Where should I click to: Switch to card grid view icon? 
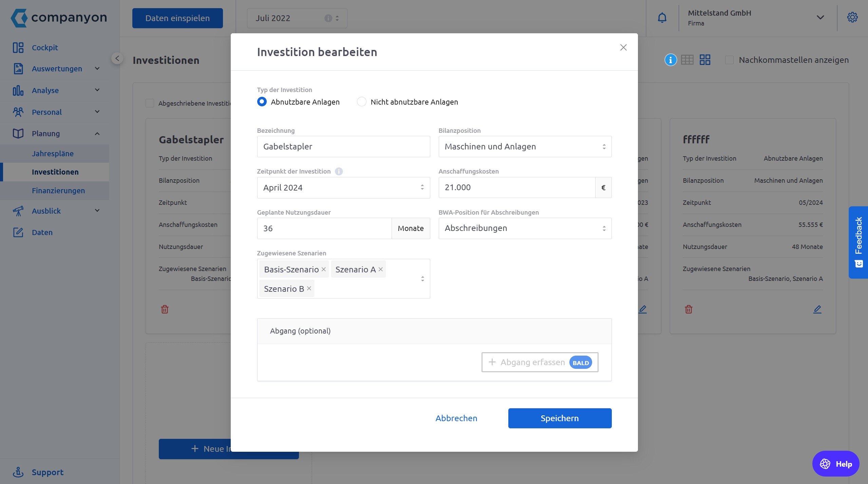coord(705,60)
